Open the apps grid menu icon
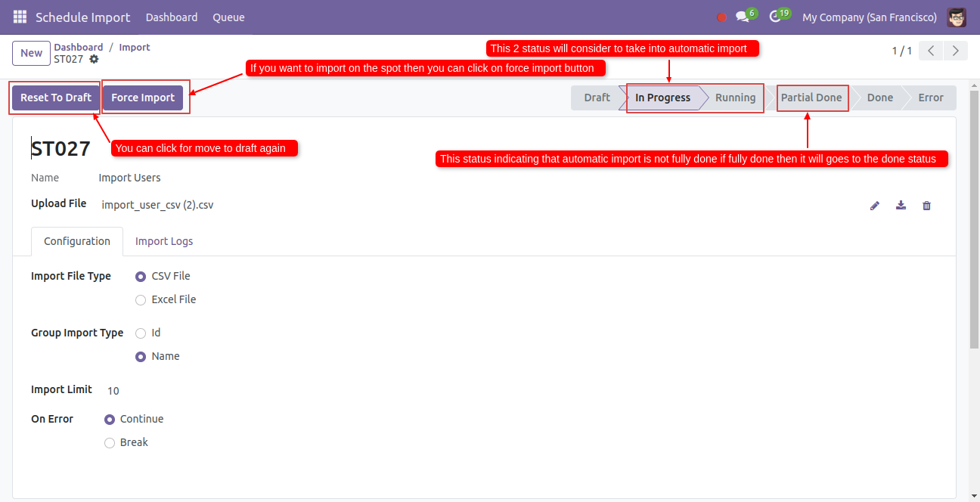980x502 pixels. 20,17
